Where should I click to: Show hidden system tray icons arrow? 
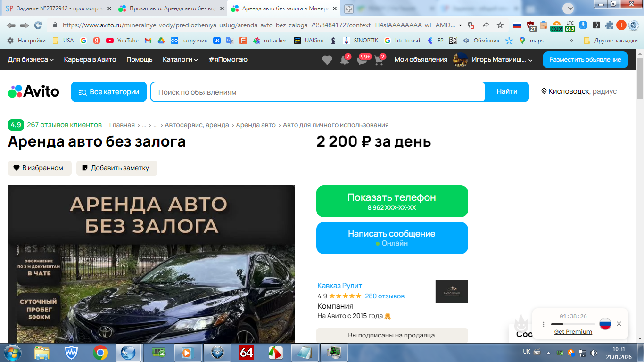click(x=548, y=353)
